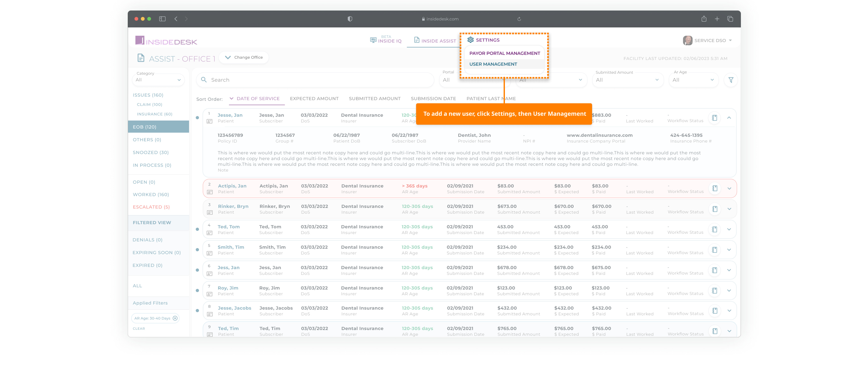Open browser share icon
The height and width of the screenshot is (382, 868).
pyautogui.click(x=704, y=19)
